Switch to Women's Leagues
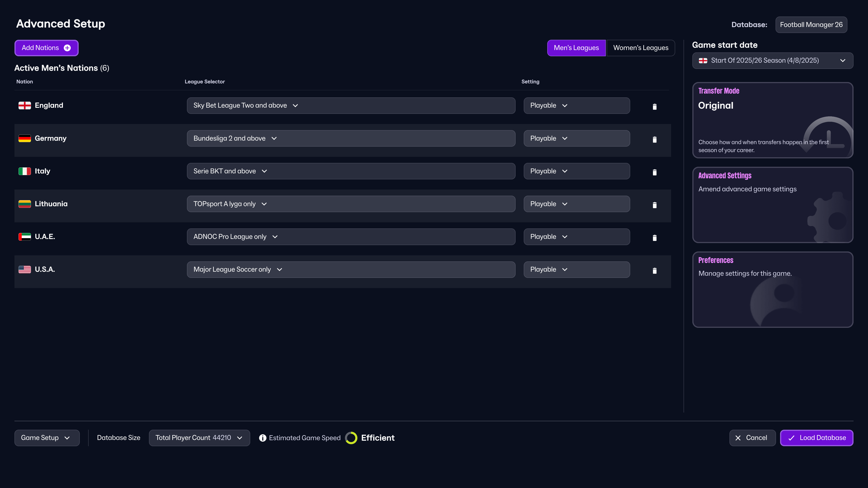This screenshot has height=488, width=868. click(641, 48)
